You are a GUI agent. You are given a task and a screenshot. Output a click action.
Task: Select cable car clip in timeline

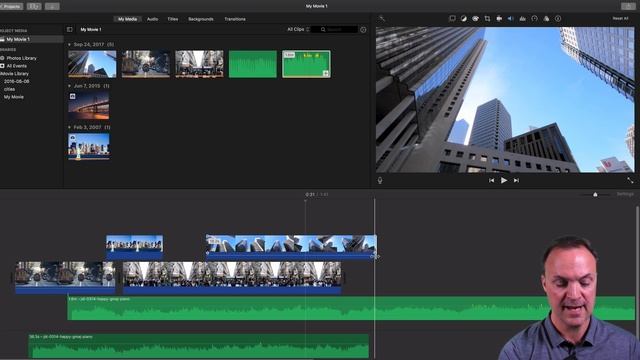65,278
